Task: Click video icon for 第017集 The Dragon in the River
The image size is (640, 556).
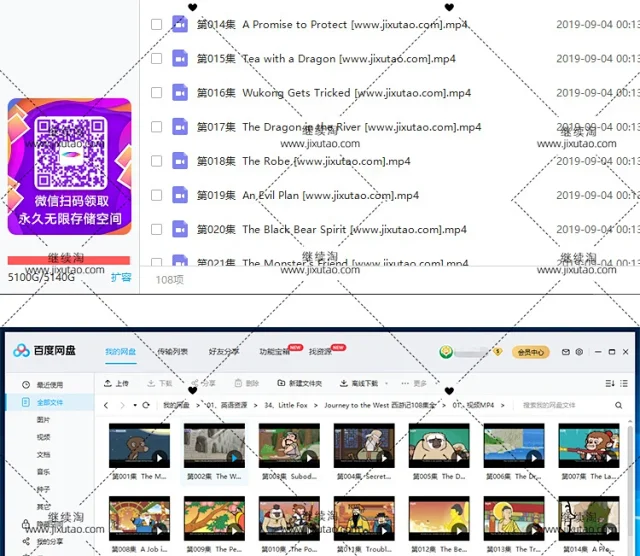Action: point(180,127)
